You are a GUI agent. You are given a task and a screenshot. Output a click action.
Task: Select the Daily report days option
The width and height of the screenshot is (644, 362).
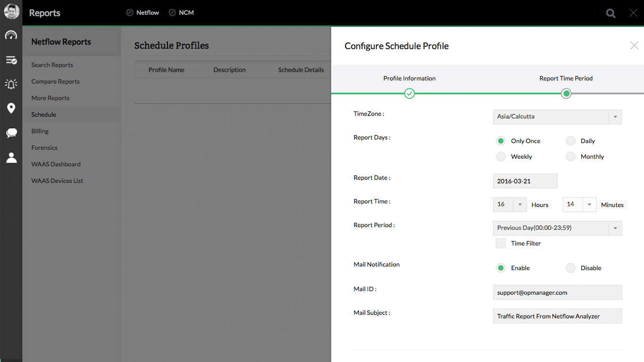pos(570,140)
